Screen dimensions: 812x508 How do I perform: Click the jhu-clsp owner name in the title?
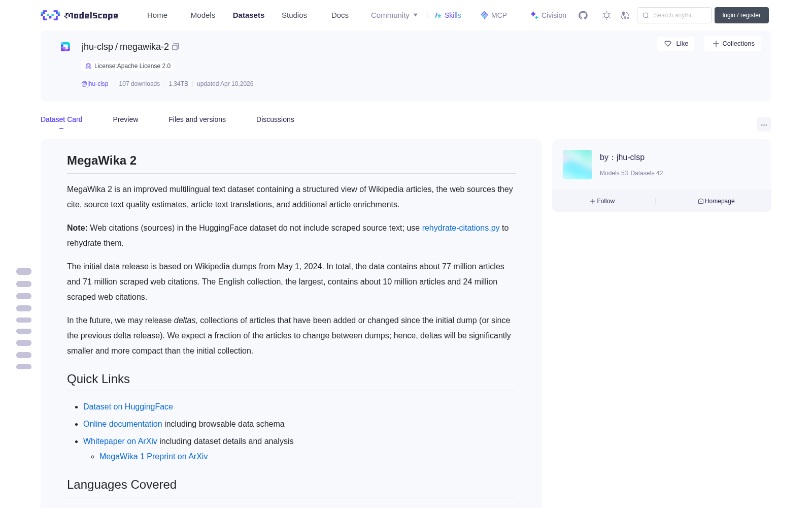pos(97,47)
